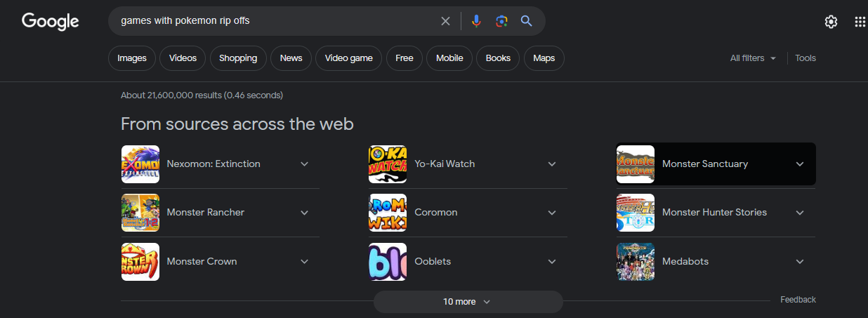Filter results by News
Screen dimensions: 868x318
pos(291,58)
